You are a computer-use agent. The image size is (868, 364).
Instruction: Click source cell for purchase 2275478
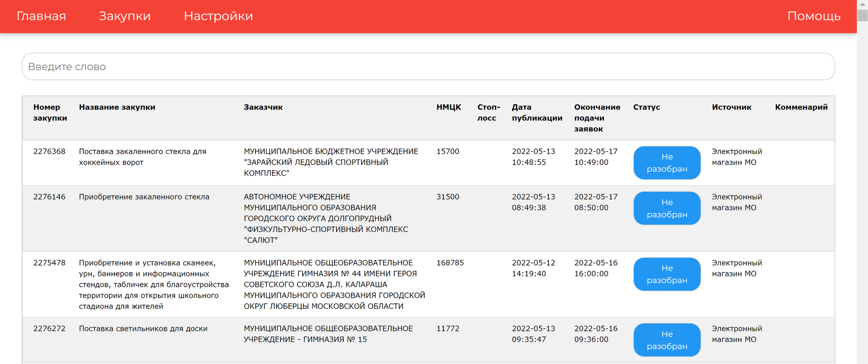tap(737, 268)
